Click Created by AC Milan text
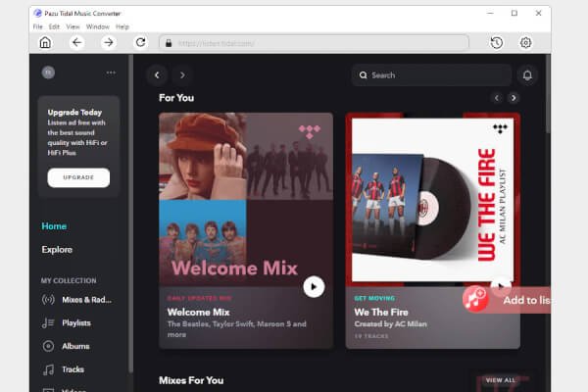This screenshot has width=588, height=392. point(390,324)
